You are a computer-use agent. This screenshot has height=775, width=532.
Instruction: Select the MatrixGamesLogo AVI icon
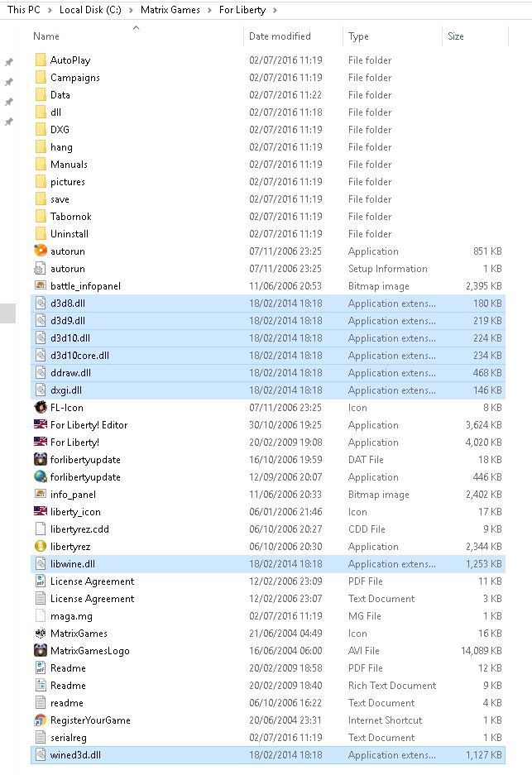pyautogui.click(x=41, y=650)
